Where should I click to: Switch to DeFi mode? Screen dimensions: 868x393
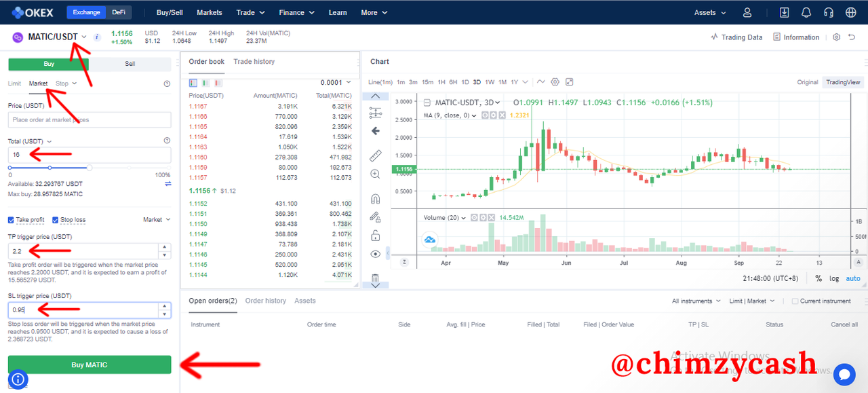(x=119, y=12)
